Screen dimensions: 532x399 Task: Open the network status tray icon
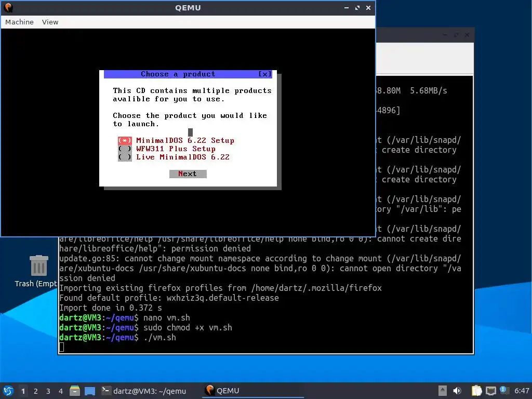coord(490,391)
